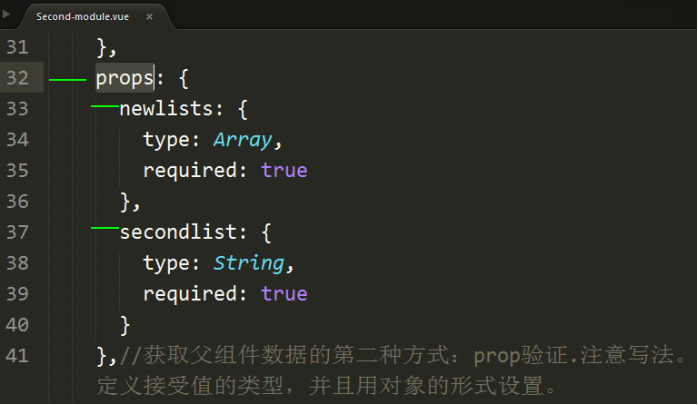This screenshot has height=405, width=698.
Task: Click line number 41 in gutter
Action: [x=17, y=356]
